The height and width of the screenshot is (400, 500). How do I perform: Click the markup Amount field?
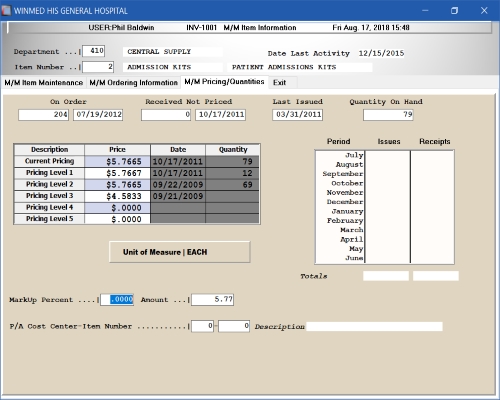point(212,299)
